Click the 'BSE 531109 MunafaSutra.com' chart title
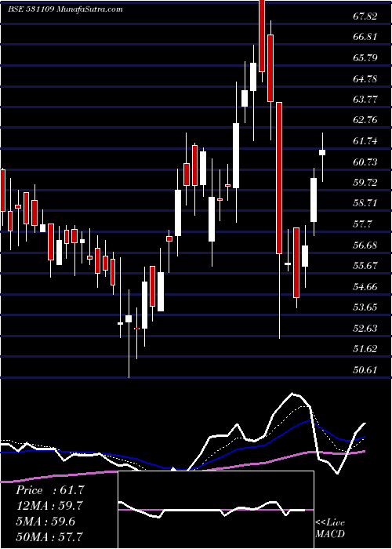Screen dimensions: 392x549 [x=65, y=9]
